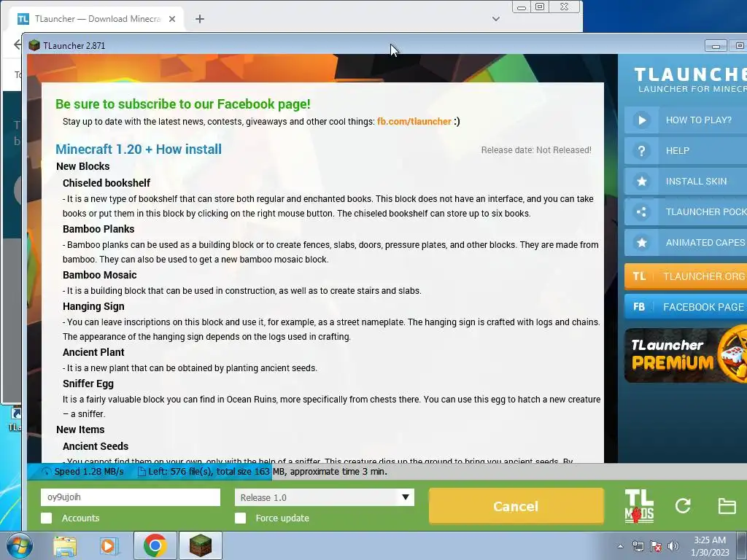Click the ANIMATED CAPES star icon

click(x=642, y=242)
